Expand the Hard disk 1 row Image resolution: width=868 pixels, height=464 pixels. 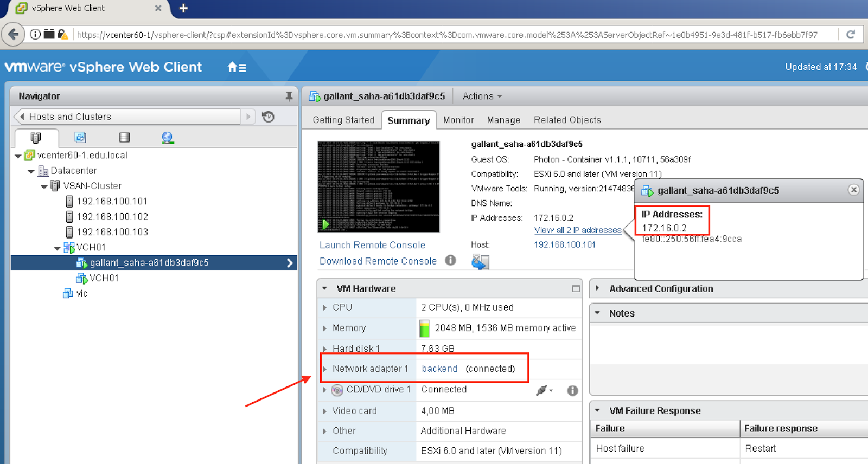(x=325, y=349)
